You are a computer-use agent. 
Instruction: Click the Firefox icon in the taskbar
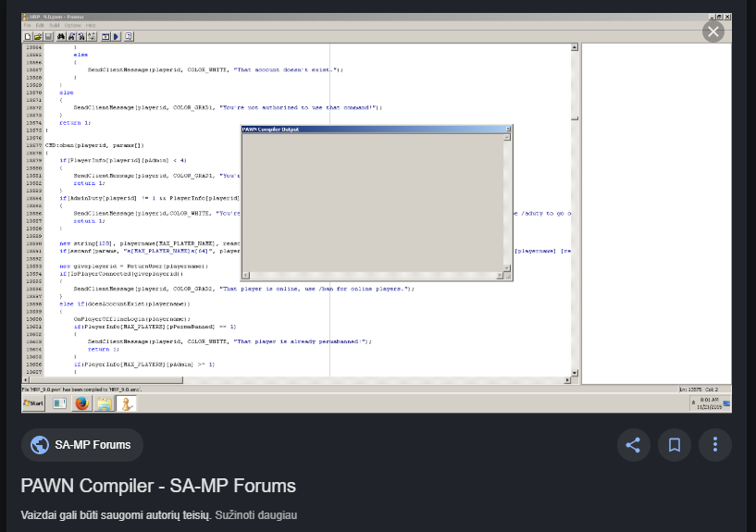coord(82,403)
